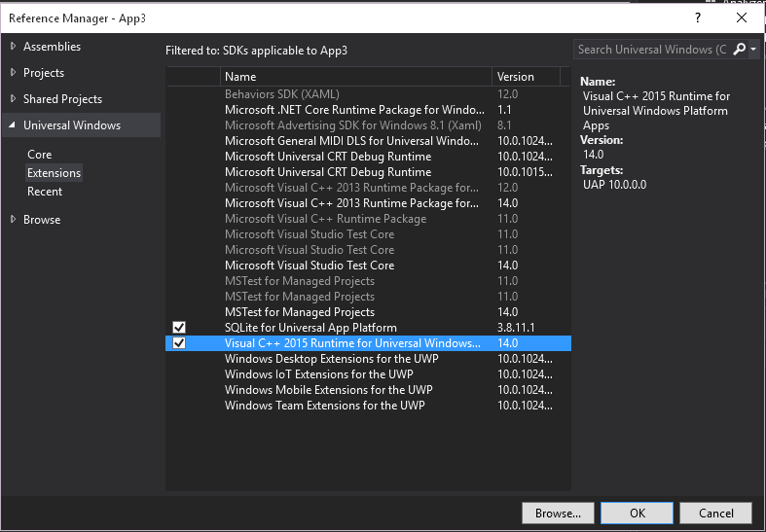This screenshot has width=766, height=532.
Task: Open the search options dropdown arrow
Action: [x=752, y=50]
